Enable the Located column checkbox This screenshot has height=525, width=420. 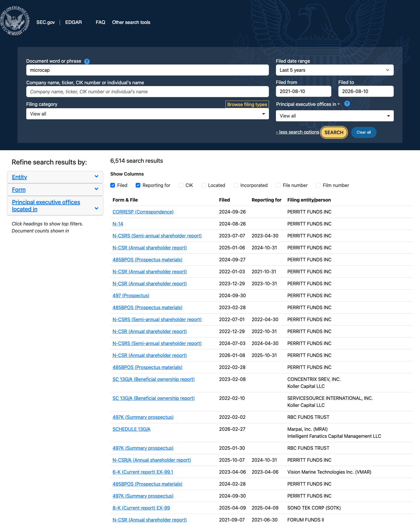coord(204,185)
